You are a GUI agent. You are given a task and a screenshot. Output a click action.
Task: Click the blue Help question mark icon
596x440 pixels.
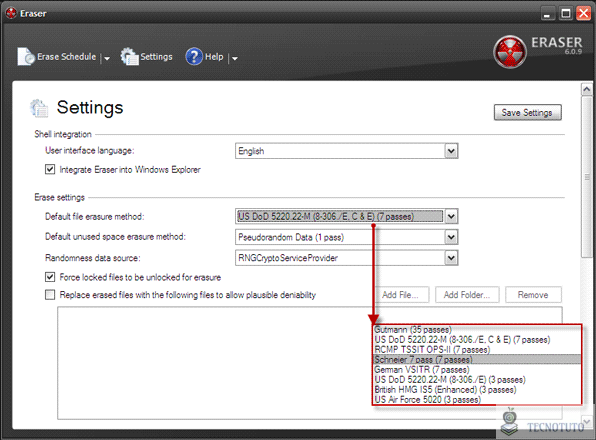coord(194,57)
